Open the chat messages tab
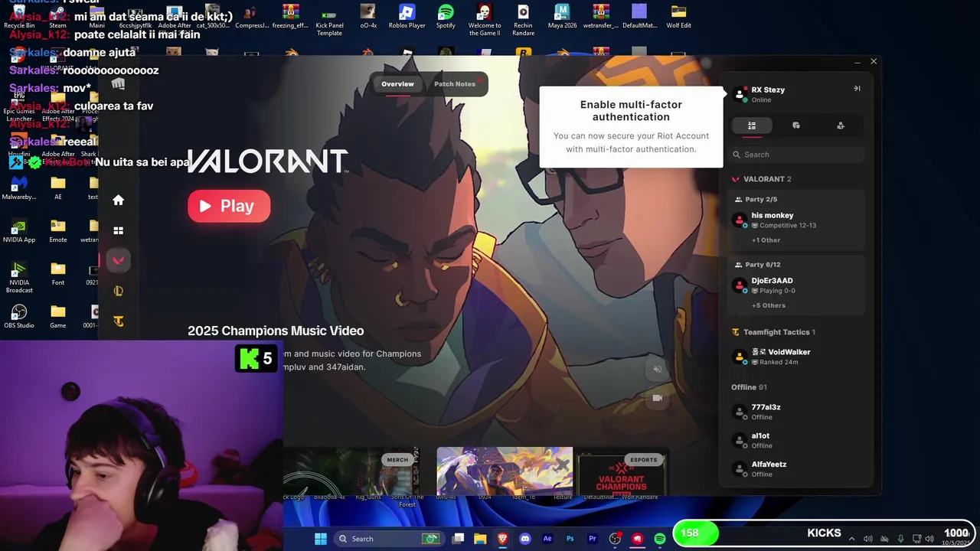980x551 pixels. (796, 126)
